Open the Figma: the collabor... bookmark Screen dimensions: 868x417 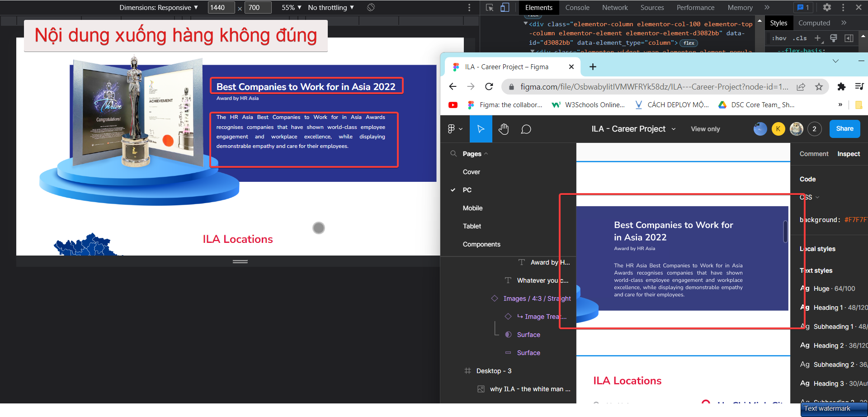pos(505,105)
